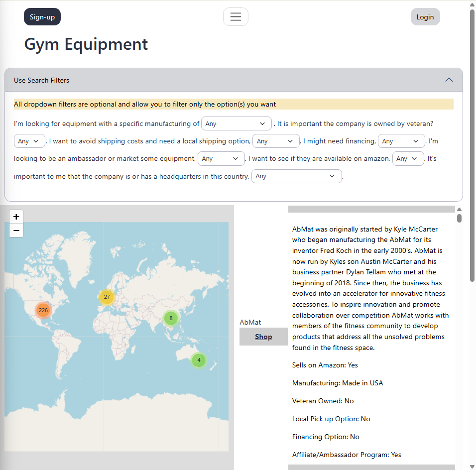Open the specific manufacturing dropdown
The height and width of the screenshot is (470, 476).
point(236,123)
